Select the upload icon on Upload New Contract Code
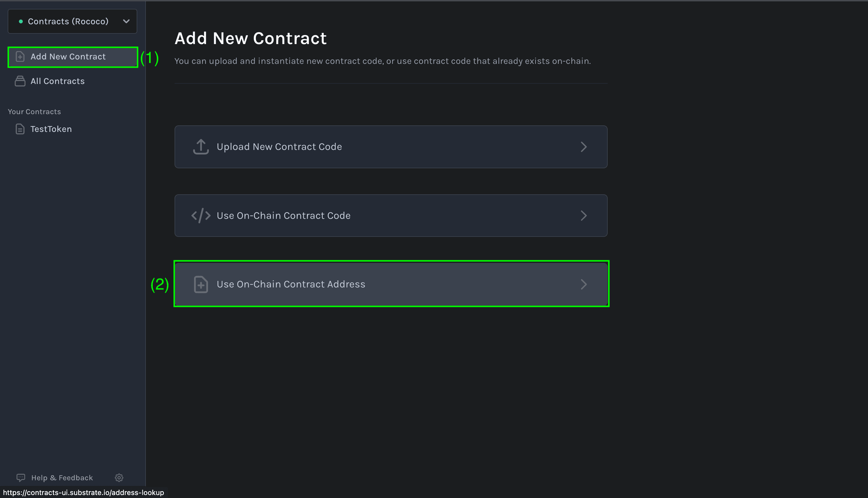Screen dimensions: 868x498 click(201, 146)
